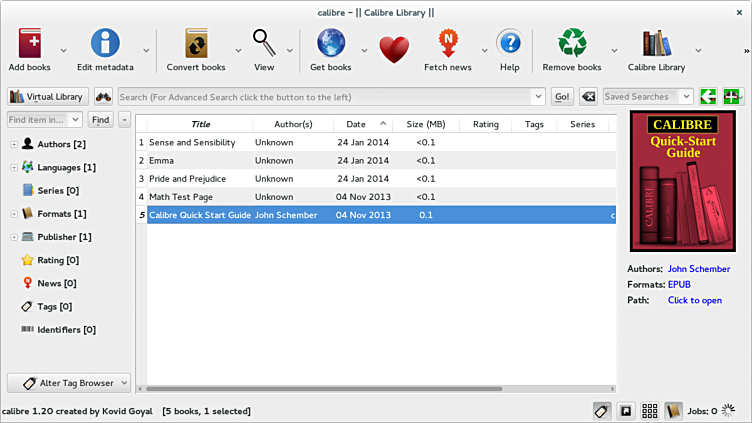Open advanced search with binoculars icon
The image size is (752, 423).
103,97
